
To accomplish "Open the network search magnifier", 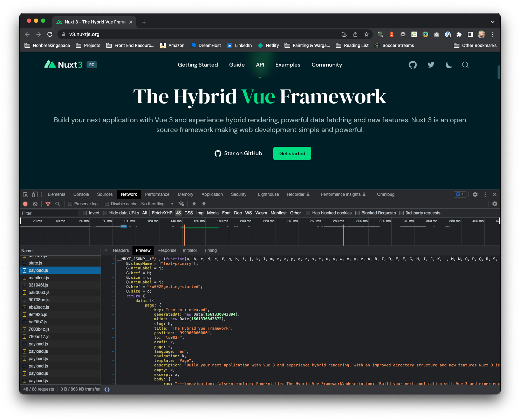I will click(57, 204).
